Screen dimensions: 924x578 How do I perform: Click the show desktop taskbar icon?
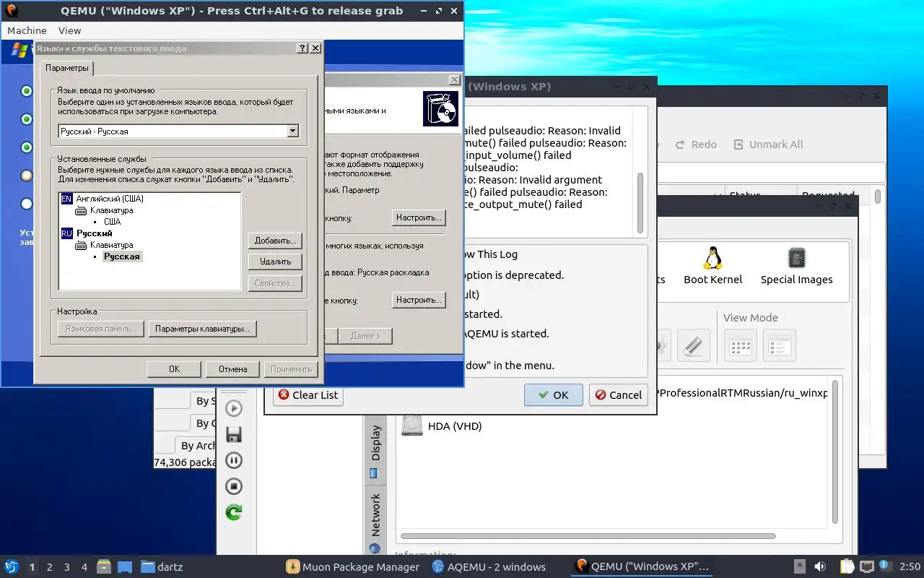click(124, 567)
